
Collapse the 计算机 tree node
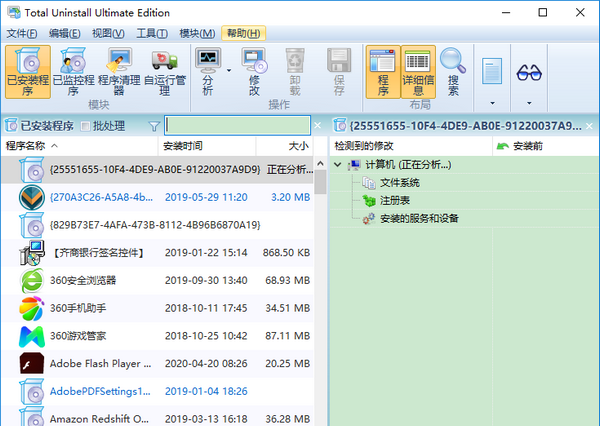point(338,165)
